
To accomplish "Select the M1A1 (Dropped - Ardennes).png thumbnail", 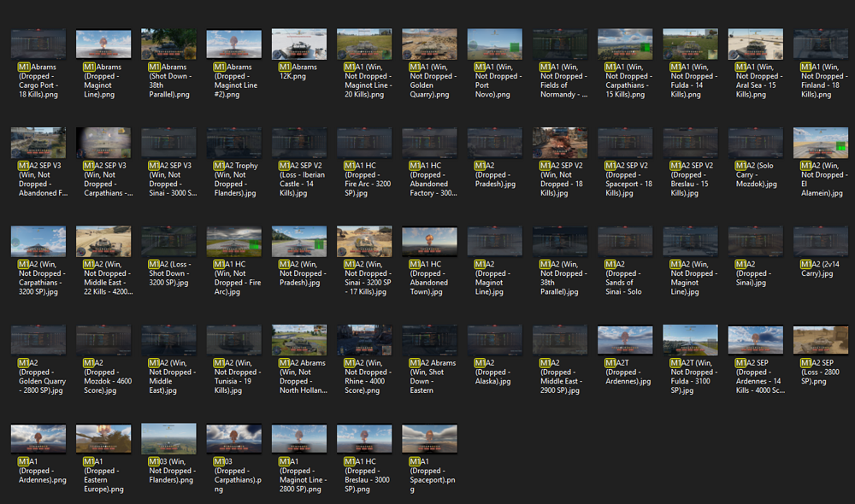I will tap(38, 438).
